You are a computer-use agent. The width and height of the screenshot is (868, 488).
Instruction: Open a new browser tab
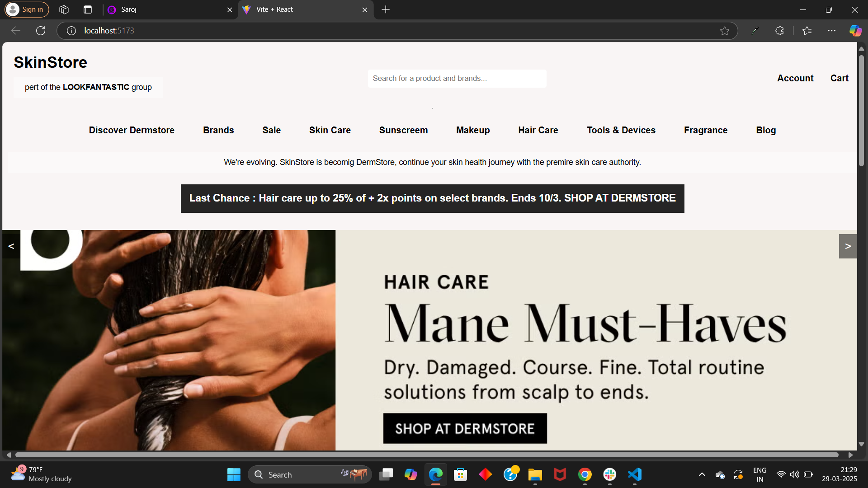click(x=386, y=9)
